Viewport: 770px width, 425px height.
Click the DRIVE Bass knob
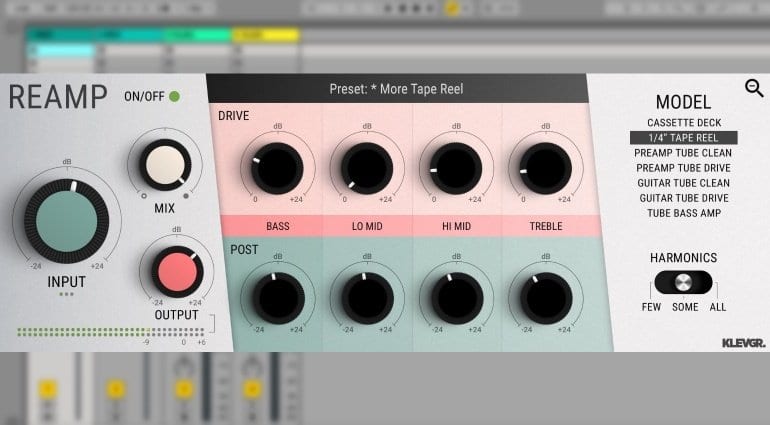pyautogui.click(x=277, y=169)
